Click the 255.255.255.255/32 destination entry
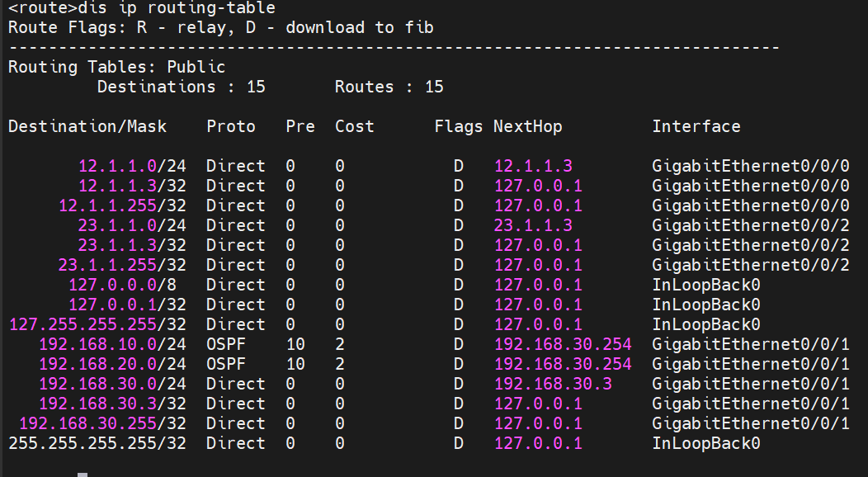This screenshot has height=477, width=868. [x=97, y=443]
